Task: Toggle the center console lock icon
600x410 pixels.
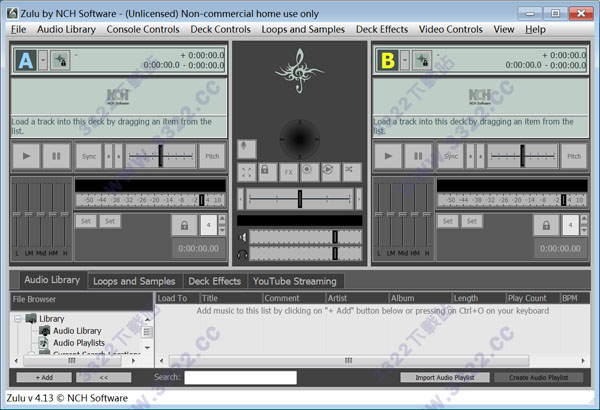Action: point(267,172)
